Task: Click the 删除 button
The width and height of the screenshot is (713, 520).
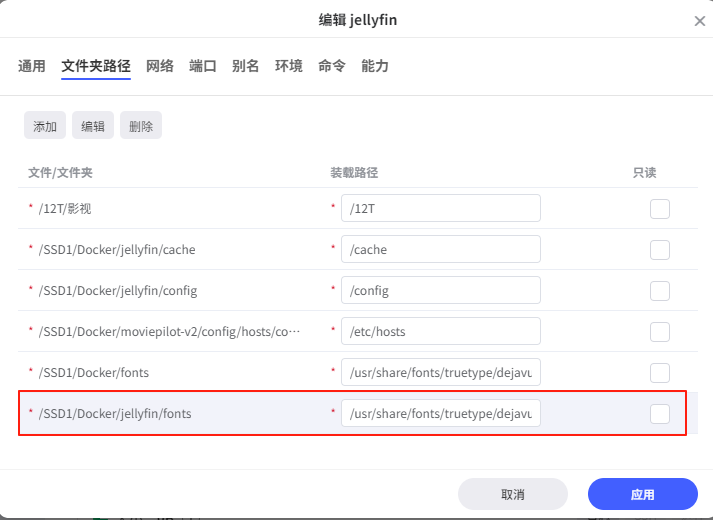Action: [141, 125]
